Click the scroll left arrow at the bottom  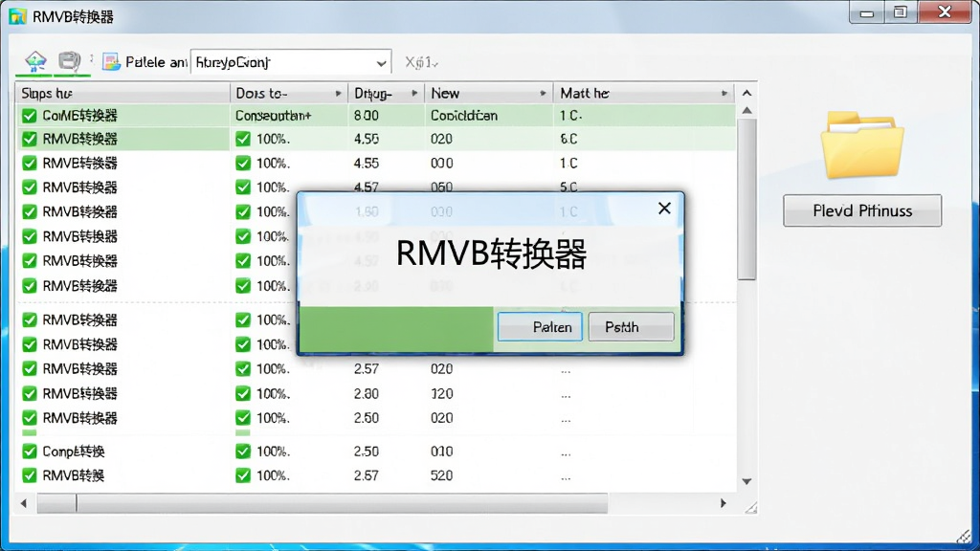24,503
